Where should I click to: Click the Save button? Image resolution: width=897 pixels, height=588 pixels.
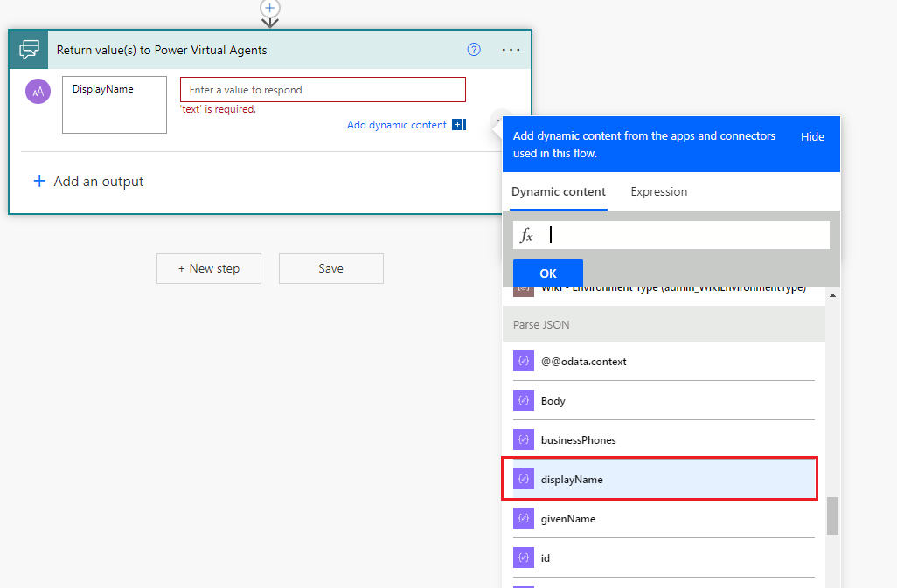330,268
